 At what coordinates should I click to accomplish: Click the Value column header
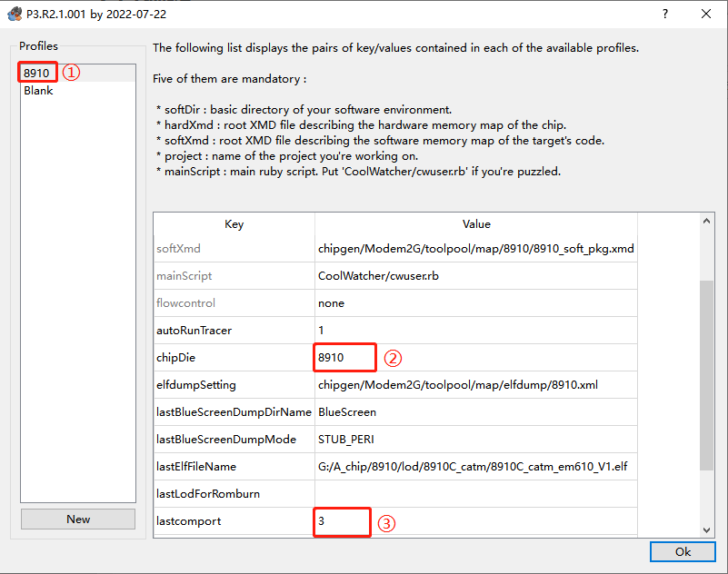[x=476, y=224]
